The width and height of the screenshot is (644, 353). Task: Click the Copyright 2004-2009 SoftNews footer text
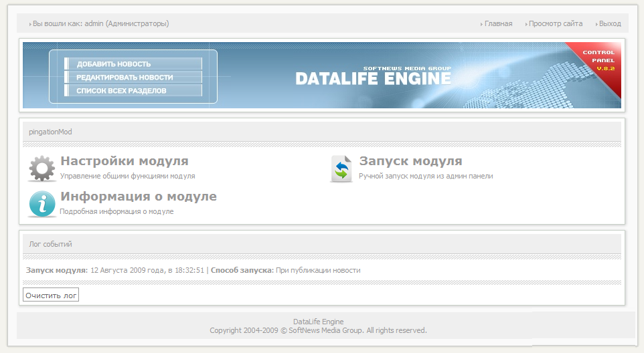(318, 330)
